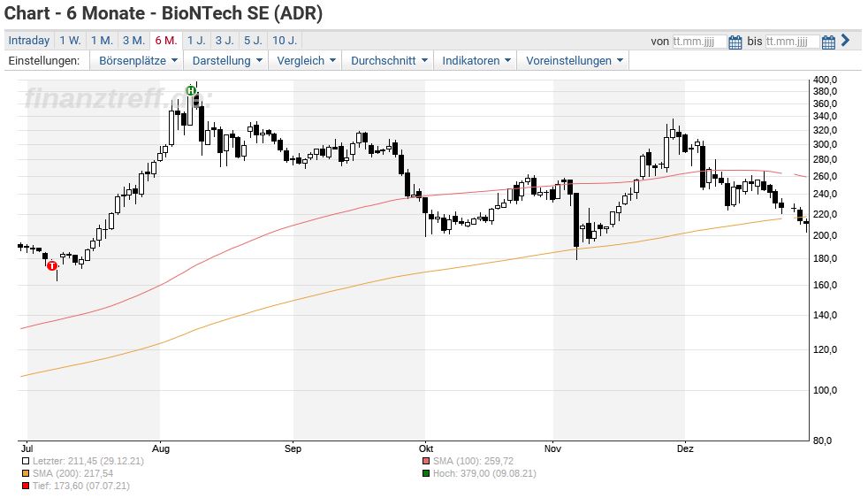This screenshot has width=868, height=498.
Task: Expand the Börsenplätze dropdown
Action: [x=138, y=61]
